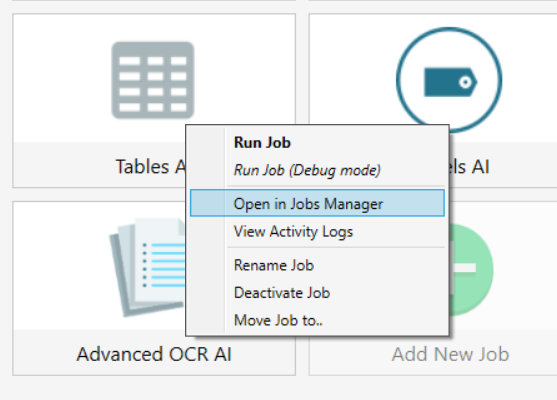Click white space left of Labels AI circle
The height and width of the screenshot is (400, 557).
point(353,71)
